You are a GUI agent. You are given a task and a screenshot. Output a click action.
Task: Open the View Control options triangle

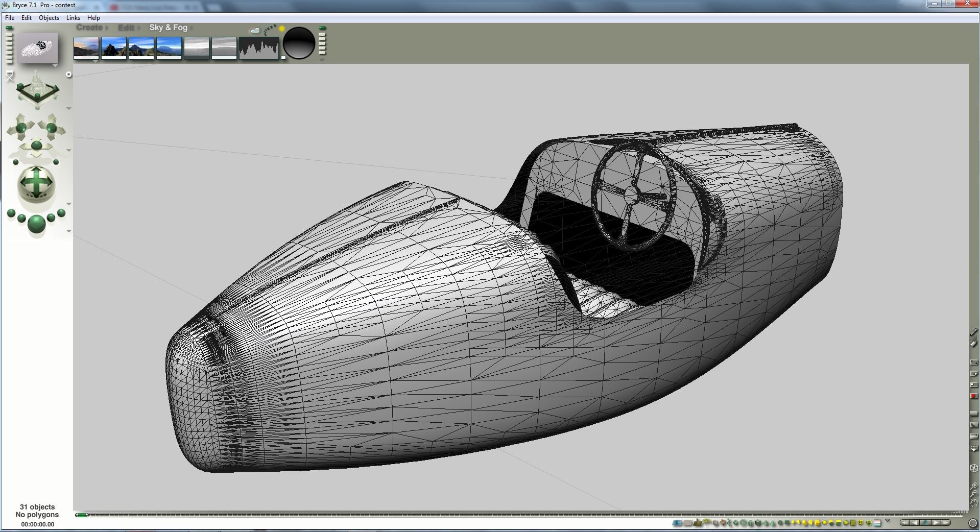coord(69,108)
